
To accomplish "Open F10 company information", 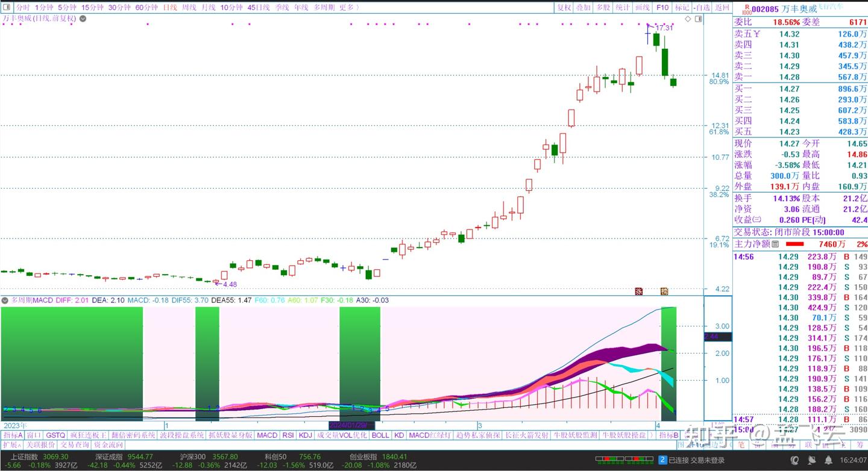I will click(x=662, y=8).
